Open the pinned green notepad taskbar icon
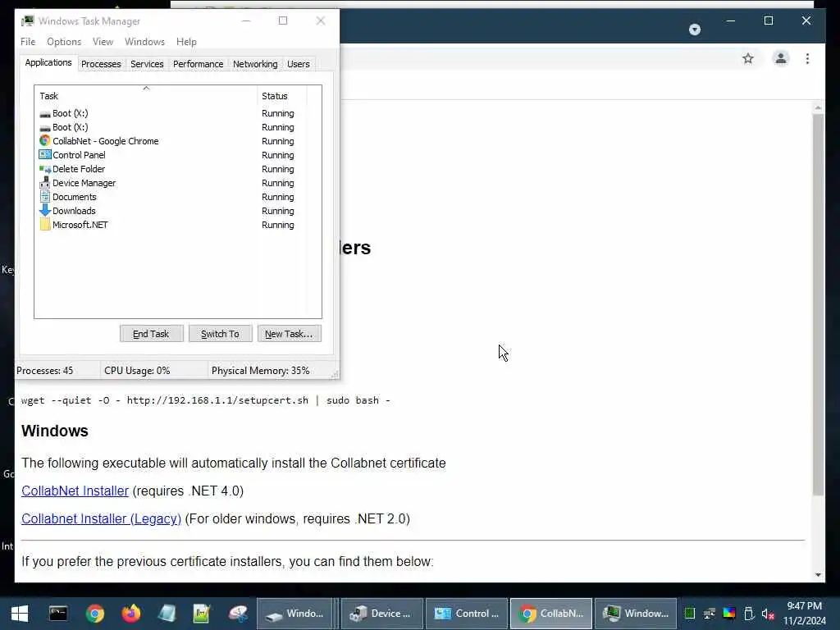This screenshot has height=630, width=840. click(x=202, y=614)
